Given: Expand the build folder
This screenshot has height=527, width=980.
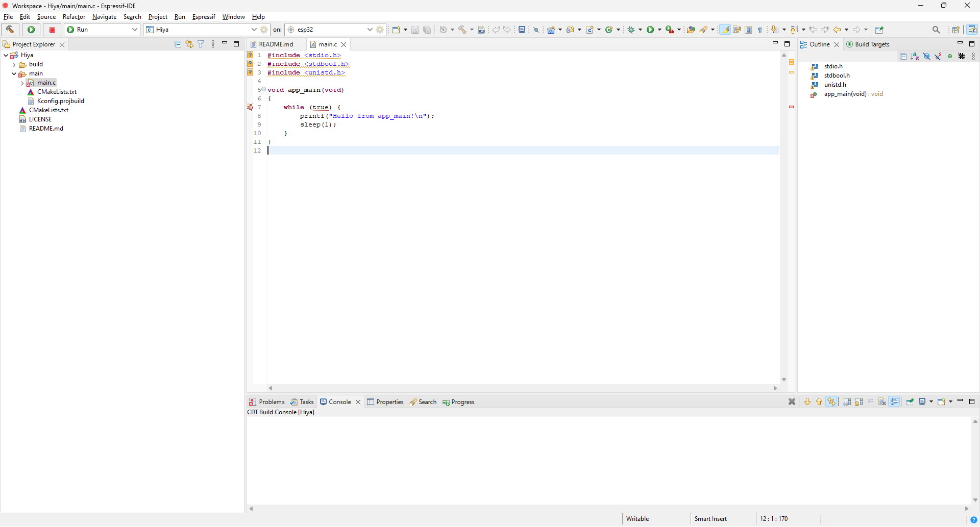Looking at the screenshot, I should [14, 65].
